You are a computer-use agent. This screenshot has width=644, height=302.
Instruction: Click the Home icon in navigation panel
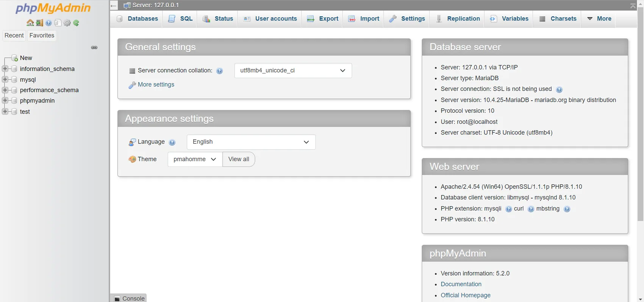click(30, 23)
